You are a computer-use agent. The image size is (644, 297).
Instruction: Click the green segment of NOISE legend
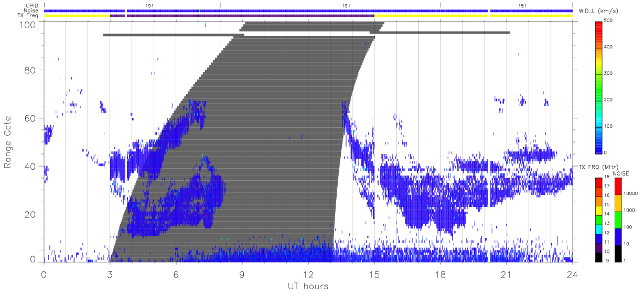coord(618,219)
